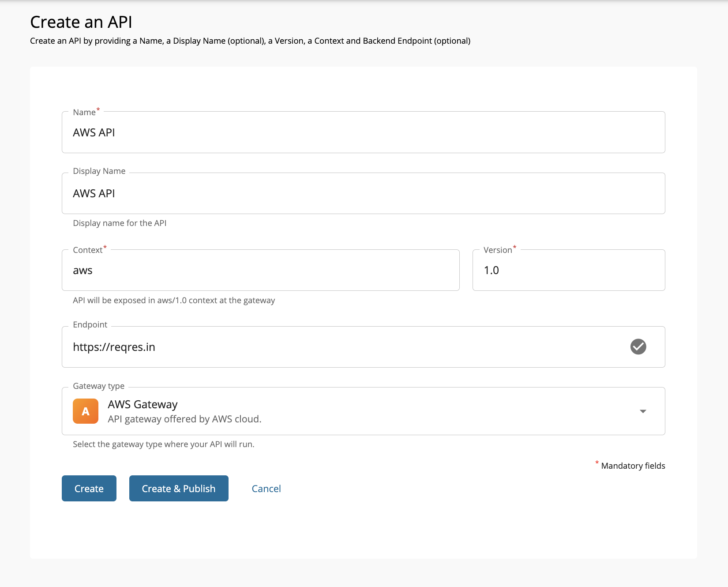The height and width of the screenshot is (587, 728).
Task: Select the Context text field
Action: tap(260, 270)
